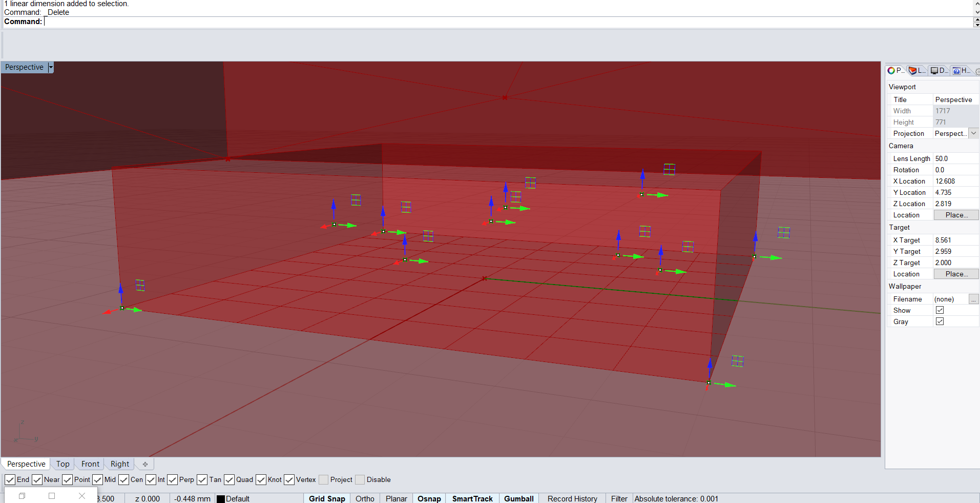980x503 pixels.
Task: Click the Z Target value 2.000
Action: tap(956, 263)
